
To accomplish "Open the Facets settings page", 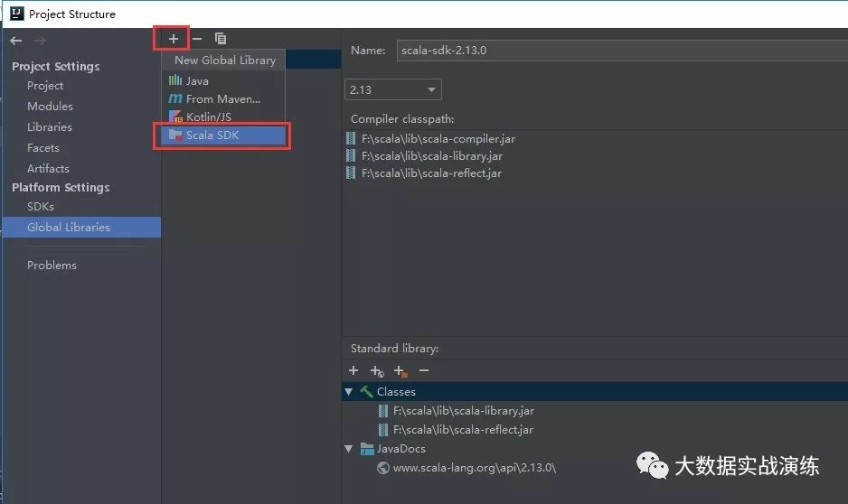I will (x=42, y=147).
